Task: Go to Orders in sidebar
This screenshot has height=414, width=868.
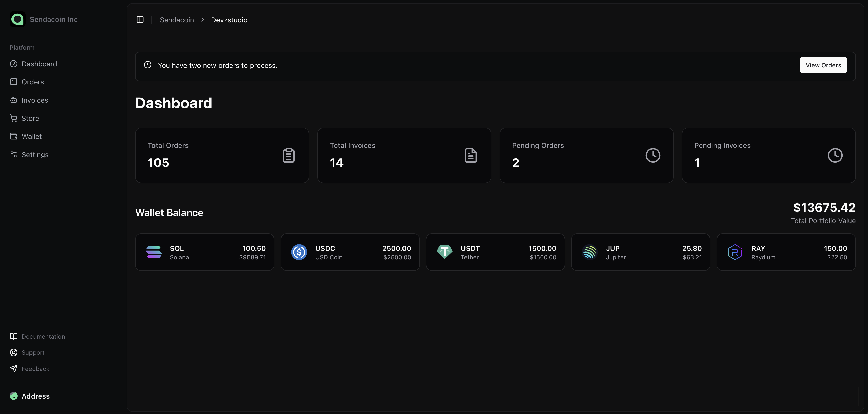Action: (33, 82)
